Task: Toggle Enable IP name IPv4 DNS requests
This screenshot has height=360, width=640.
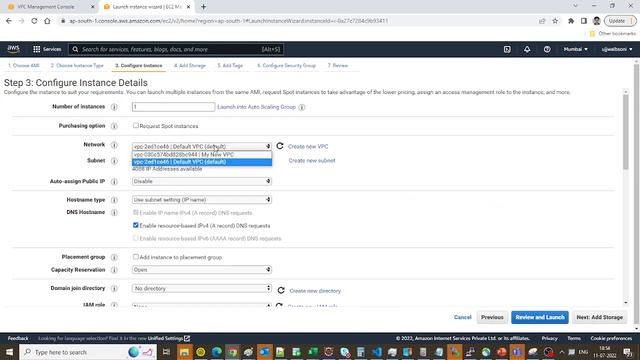Action: (136, 213)
